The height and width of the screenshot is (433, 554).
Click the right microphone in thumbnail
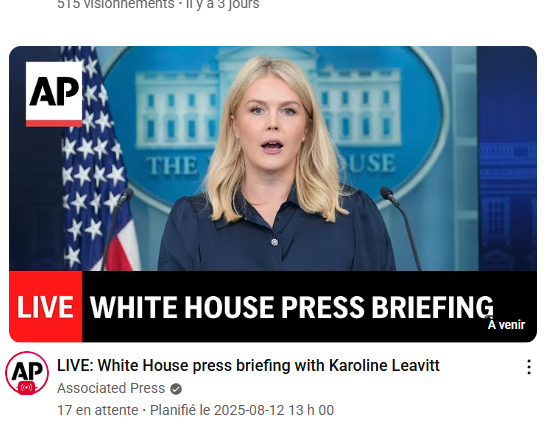click(x=401, y=228)
